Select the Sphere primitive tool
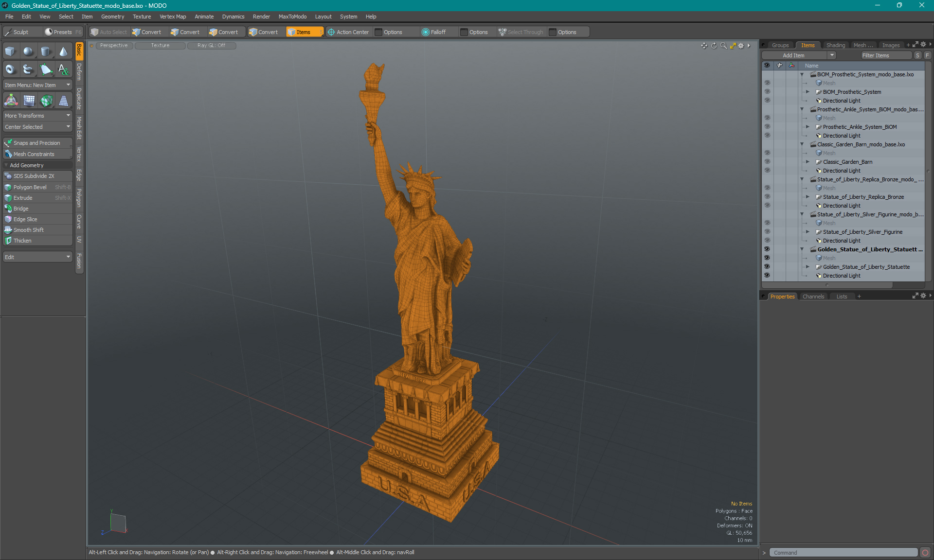Viewport: 934px width, 560px height. [x=28, y=52]
